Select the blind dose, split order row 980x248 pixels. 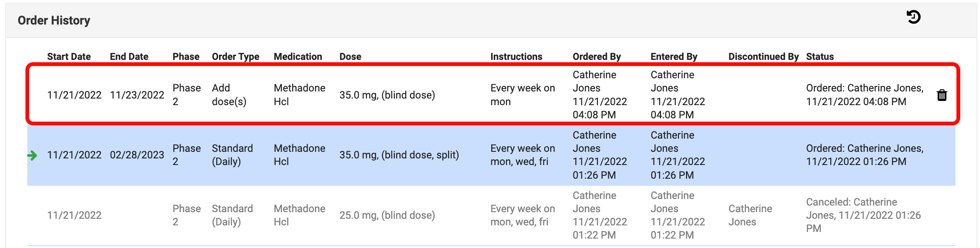(x=399, y=155)
